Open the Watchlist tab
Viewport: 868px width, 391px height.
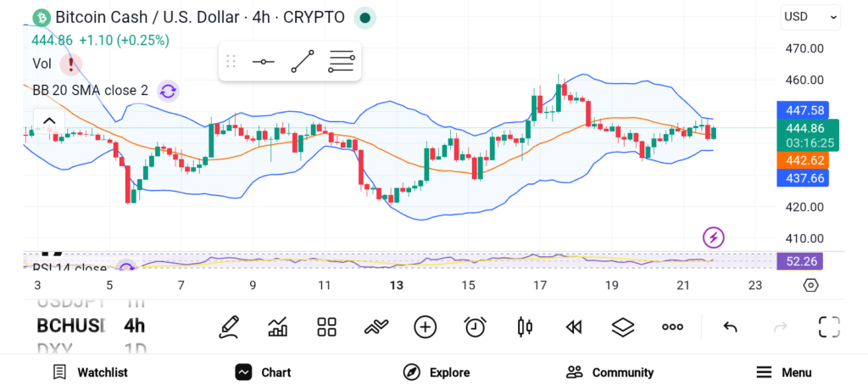click(x=90, y=372)
